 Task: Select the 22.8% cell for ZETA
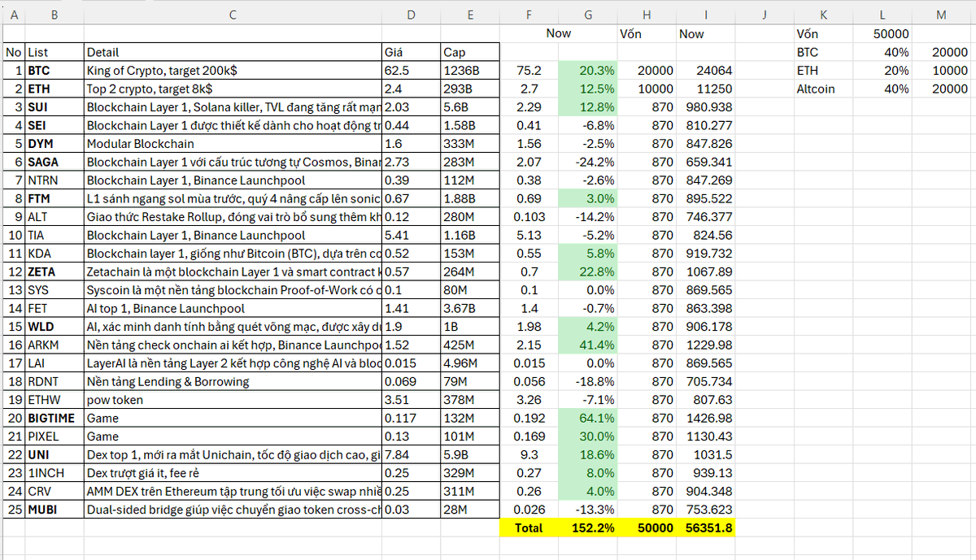tap(588, 271)
